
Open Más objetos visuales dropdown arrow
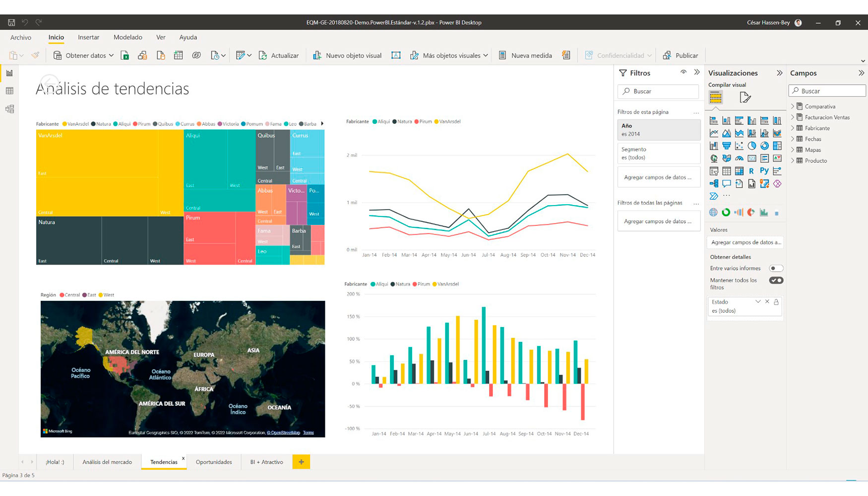coord(486,55)
